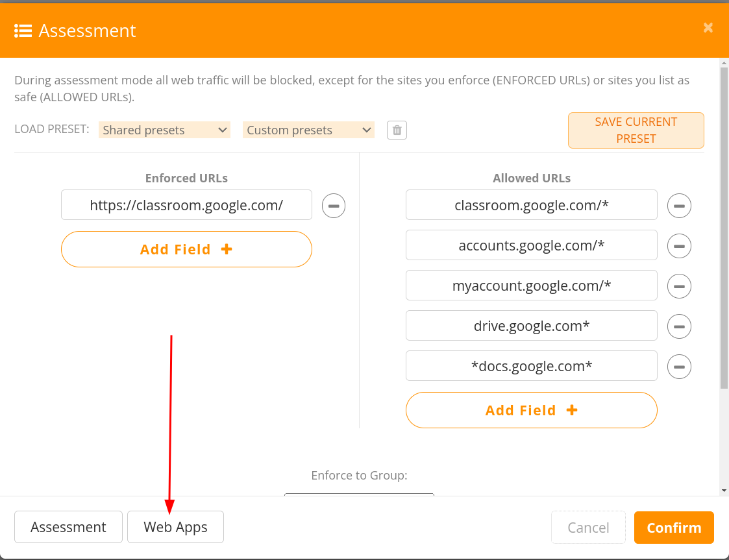
Task: Open the Shared presets dropdown
Action: (x=165, y=130)
